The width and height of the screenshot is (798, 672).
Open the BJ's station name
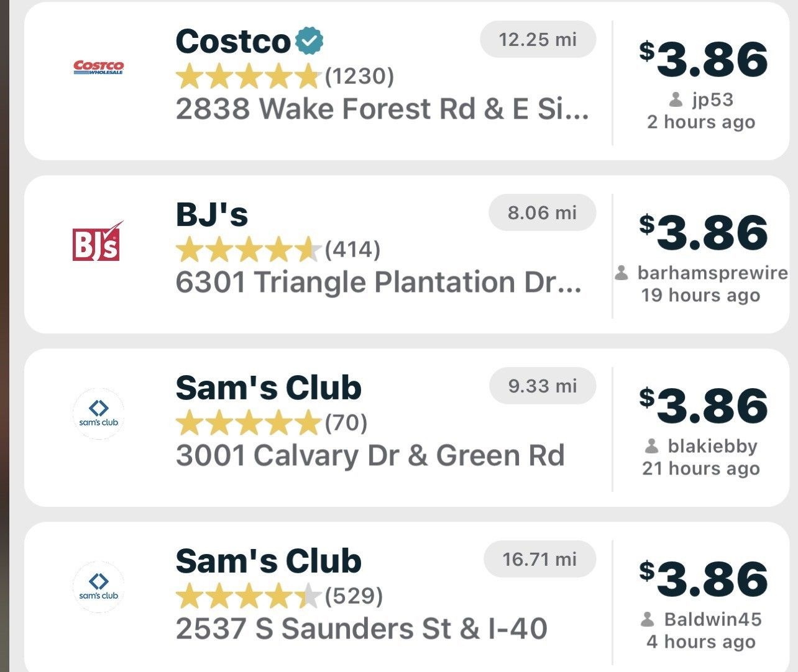click(x=212, y=215)
